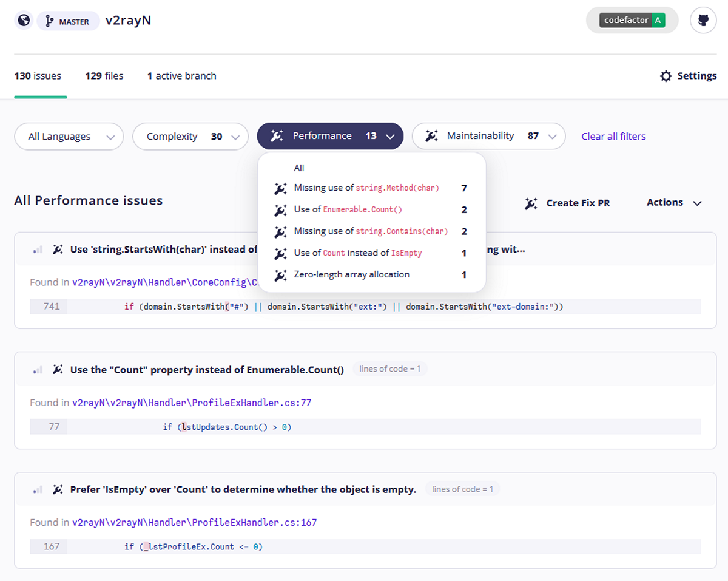Image resolution: width=728 pixels, height=581 pixels.
Task: Switch to the 129 files tab
Action: 104,76
